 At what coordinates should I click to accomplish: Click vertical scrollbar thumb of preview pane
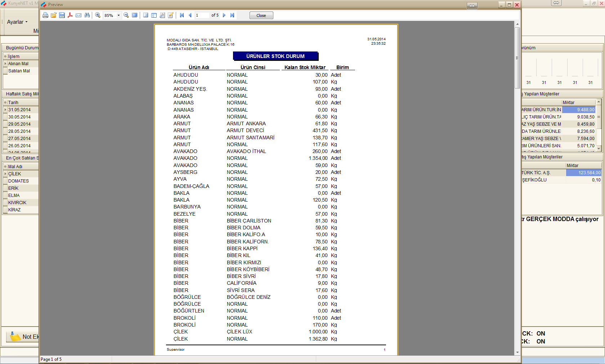[517, 58]
